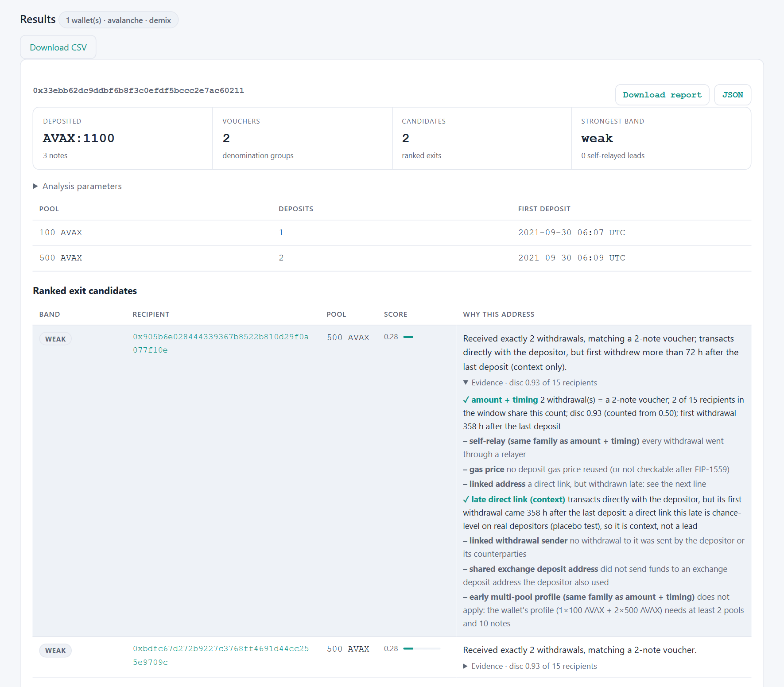Click the score bar for recipient 0xbdfc67
This screenshot has height=687, width=784.
[422, 648]
